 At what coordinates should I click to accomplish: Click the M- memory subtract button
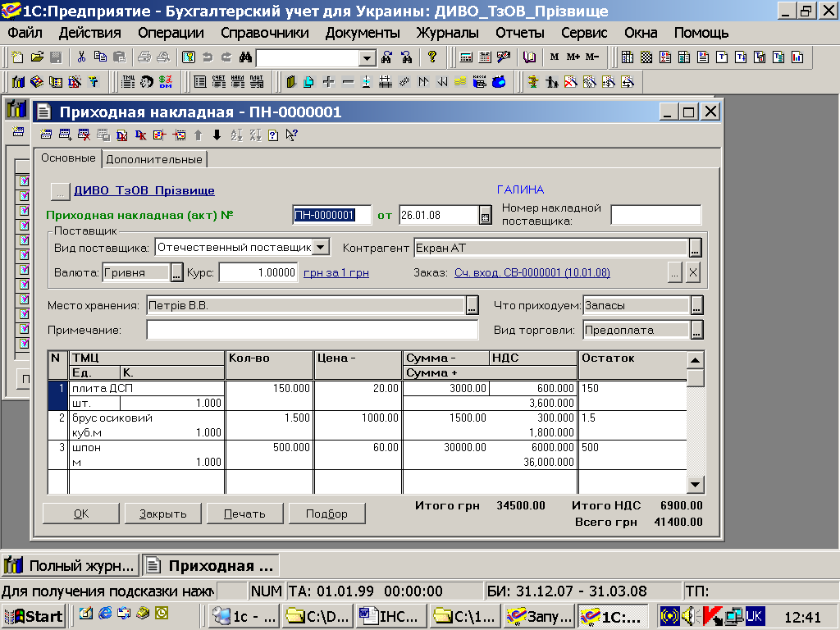(x=592, y=57)
